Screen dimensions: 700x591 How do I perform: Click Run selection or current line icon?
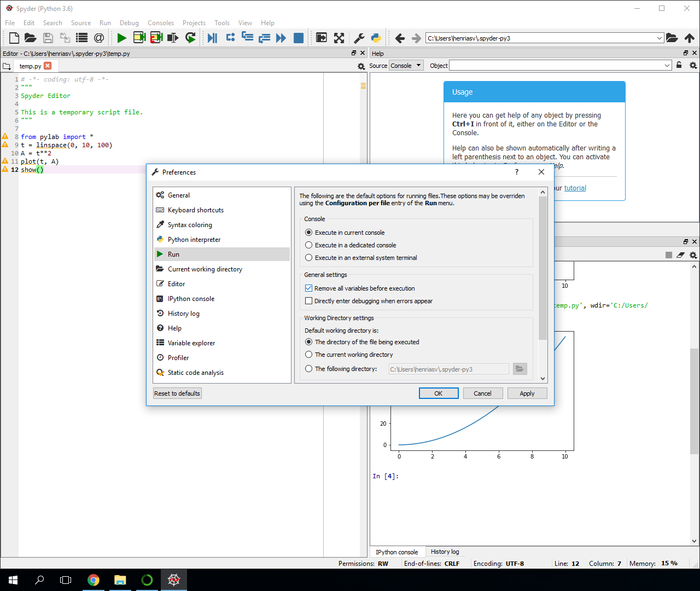coord(173,38)
